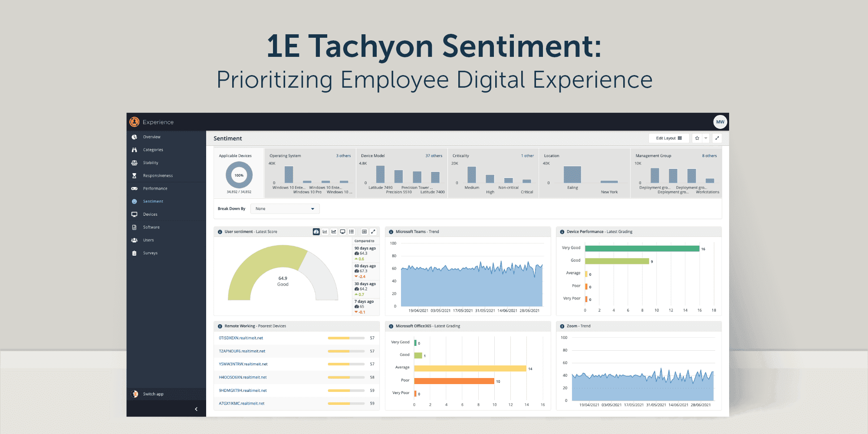Open device 9HDMGXT9H.realtimeit.net link
This screenshot has width=868, height=434.
[x=243, y=391]
